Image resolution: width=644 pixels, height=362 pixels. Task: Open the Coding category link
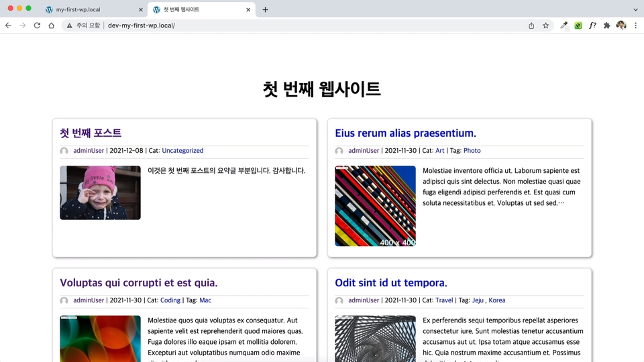tap(170, 300)
